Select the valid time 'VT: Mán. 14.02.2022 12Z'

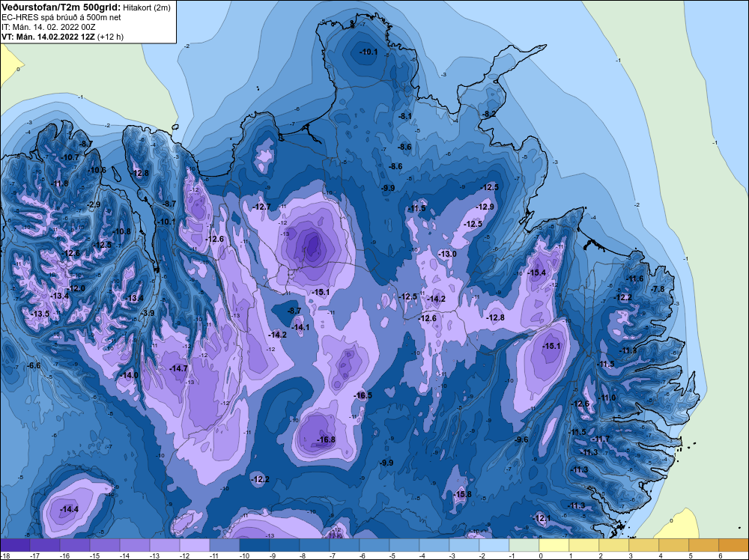(48, 37)
